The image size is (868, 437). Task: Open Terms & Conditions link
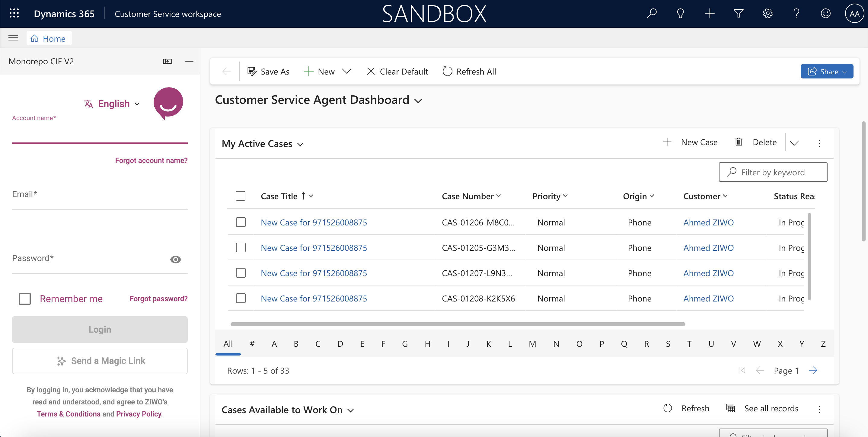point(69,414)
